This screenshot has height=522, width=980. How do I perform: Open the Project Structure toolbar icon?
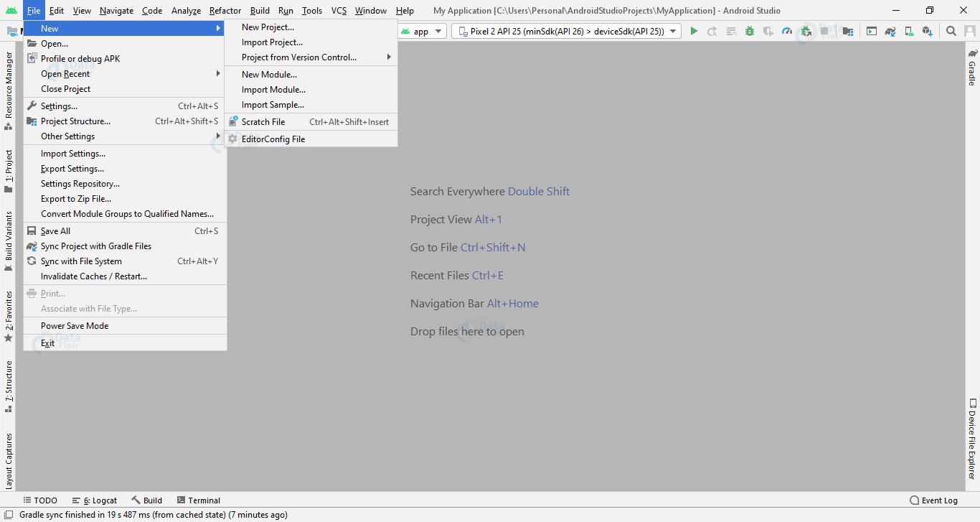(x=848, y=31)
